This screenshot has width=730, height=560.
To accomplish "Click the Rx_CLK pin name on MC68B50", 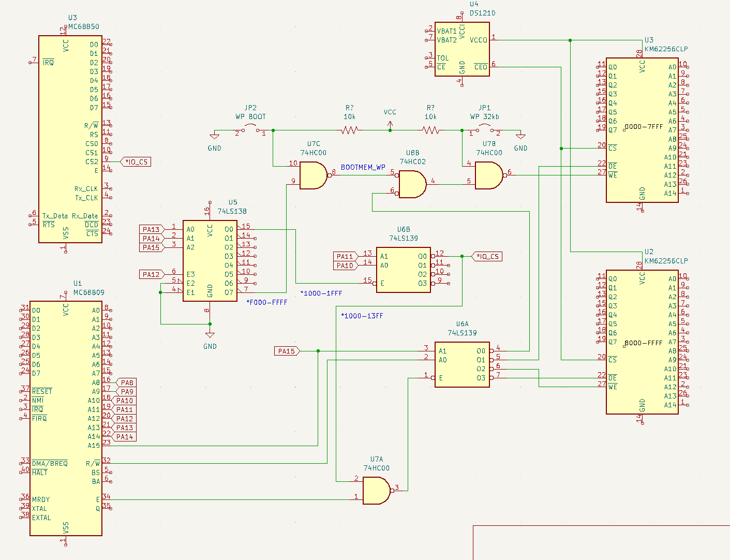I will [x=86, y=189].
